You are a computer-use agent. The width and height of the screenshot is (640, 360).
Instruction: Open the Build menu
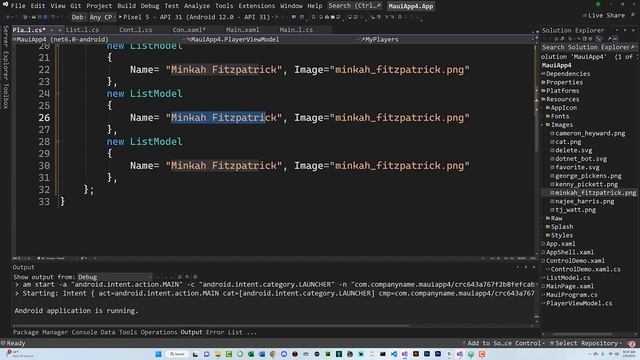coord(127,6)
